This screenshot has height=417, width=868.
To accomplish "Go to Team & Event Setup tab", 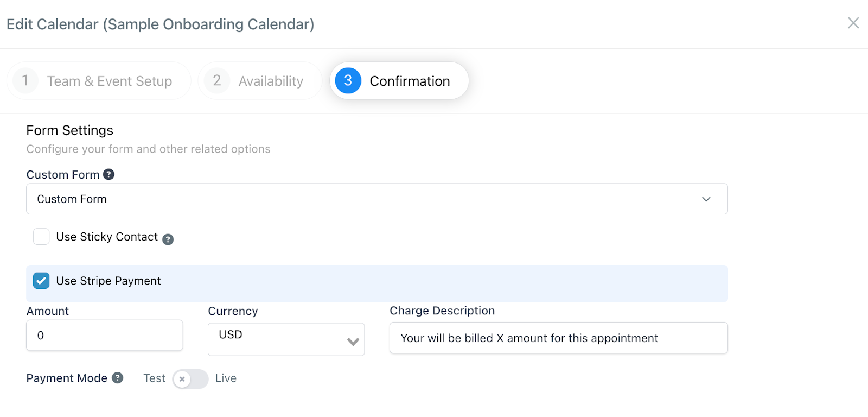I will tap(109, 81).
